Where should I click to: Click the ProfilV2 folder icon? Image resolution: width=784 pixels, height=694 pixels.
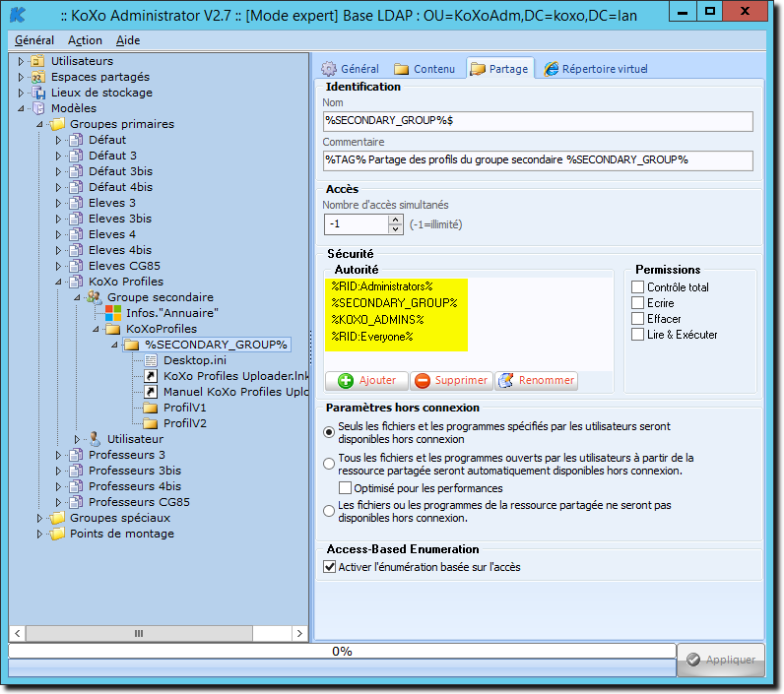coord(151,423)
